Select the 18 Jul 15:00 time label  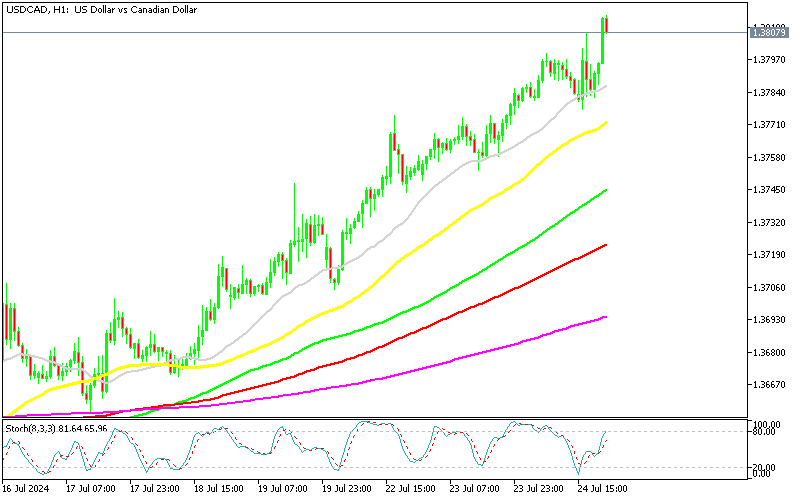[x=219, y=489]
